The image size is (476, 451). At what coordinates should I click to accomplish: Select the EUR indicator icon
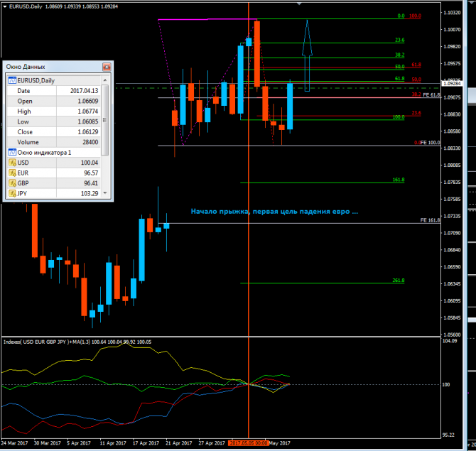click(12, 173)
